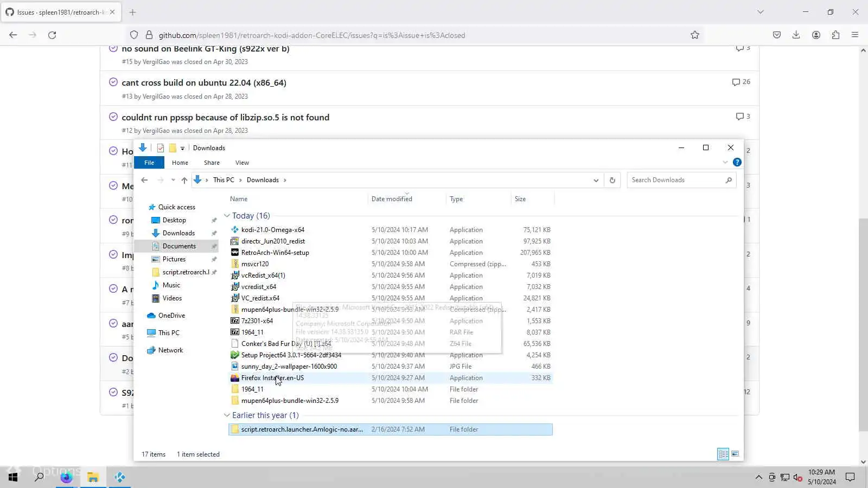
Task: Open the kodi-21.0-Omega-x64 application icon
Action: click(x=235, y=230)
